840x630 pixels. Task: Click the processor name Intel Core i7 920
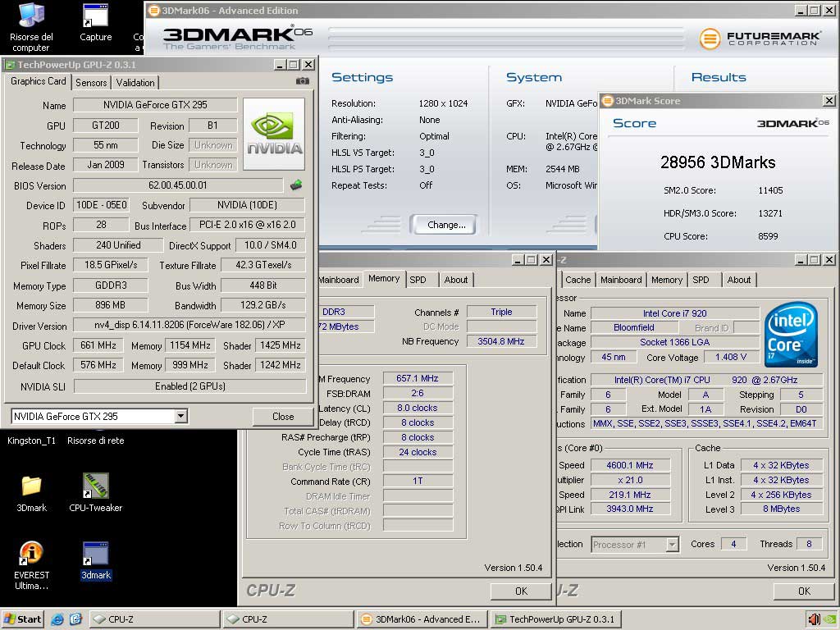pyautogui.click(x=675, y=313)
